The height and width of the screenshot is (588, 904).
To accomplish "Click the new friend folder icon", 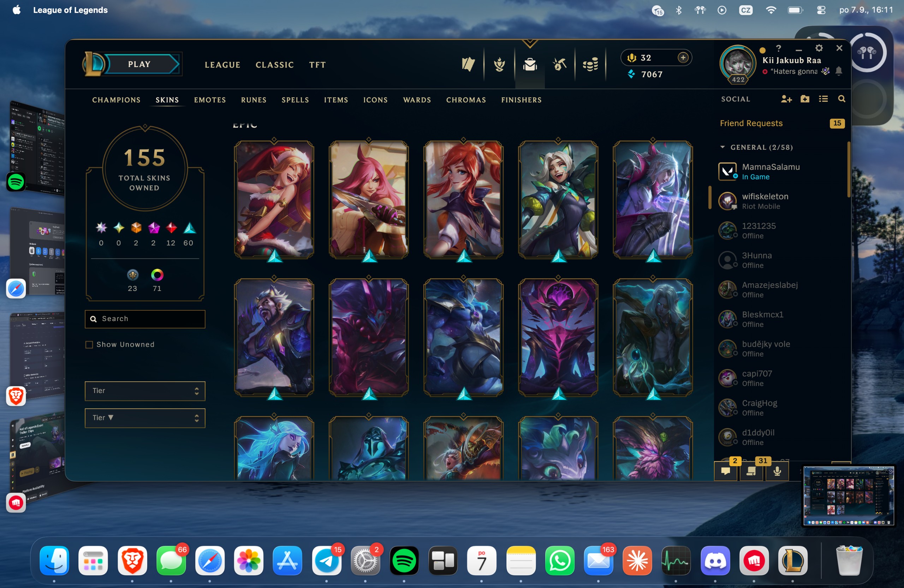I will [x=805, y=99].
